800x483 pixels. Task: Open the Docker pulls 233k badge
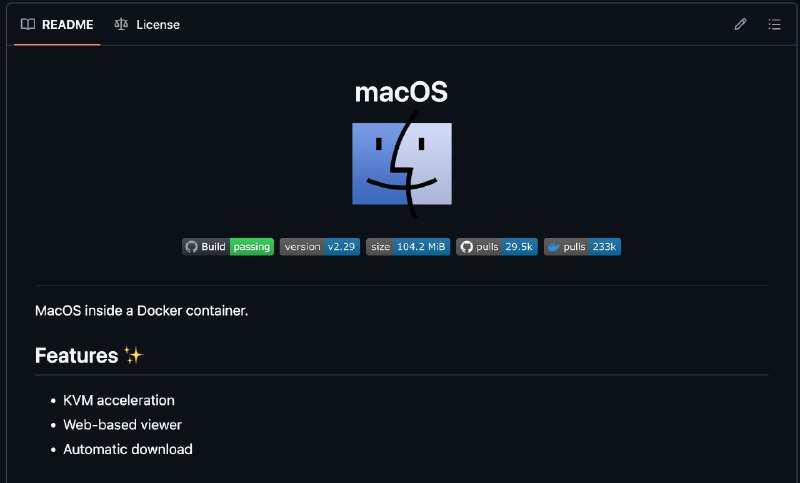[583, 247]
